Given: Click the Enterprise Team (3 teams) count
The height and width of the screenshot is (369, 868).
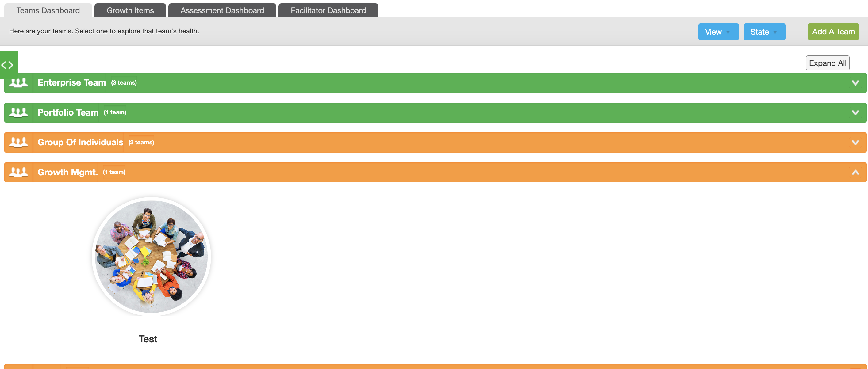Looking at the screenshot, I should click(124, 83).
